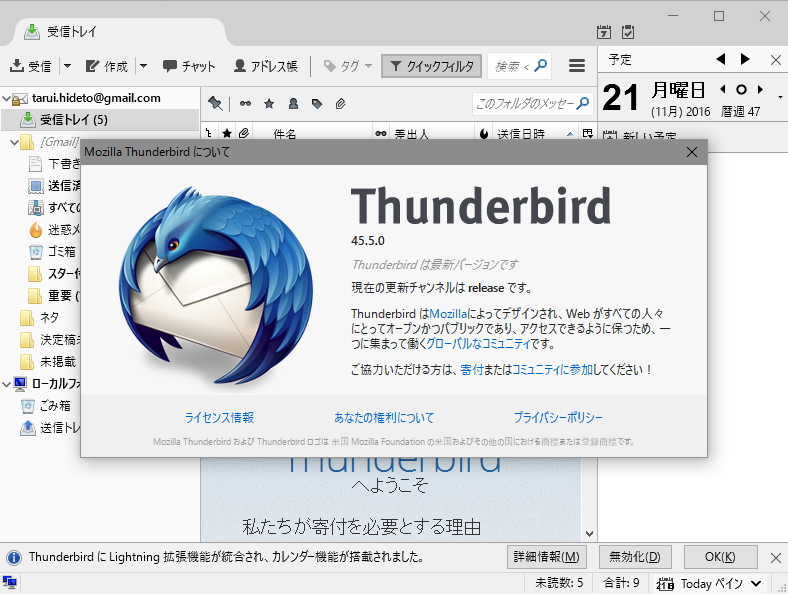Select the ゴミ箱 folder under Gmail
This screenshot has width=788, height=594.
53,251
